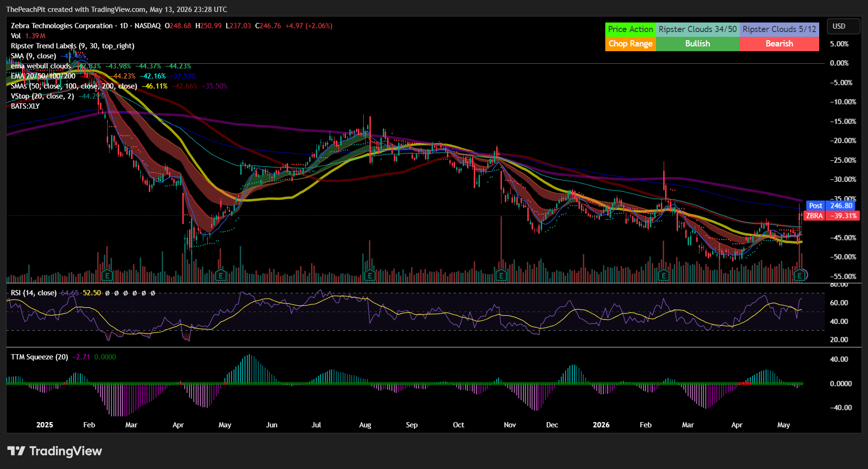This screenshot has height=469, width=868.
Task: Click the Chop Range orange status cell
Action: pos(630,44)
